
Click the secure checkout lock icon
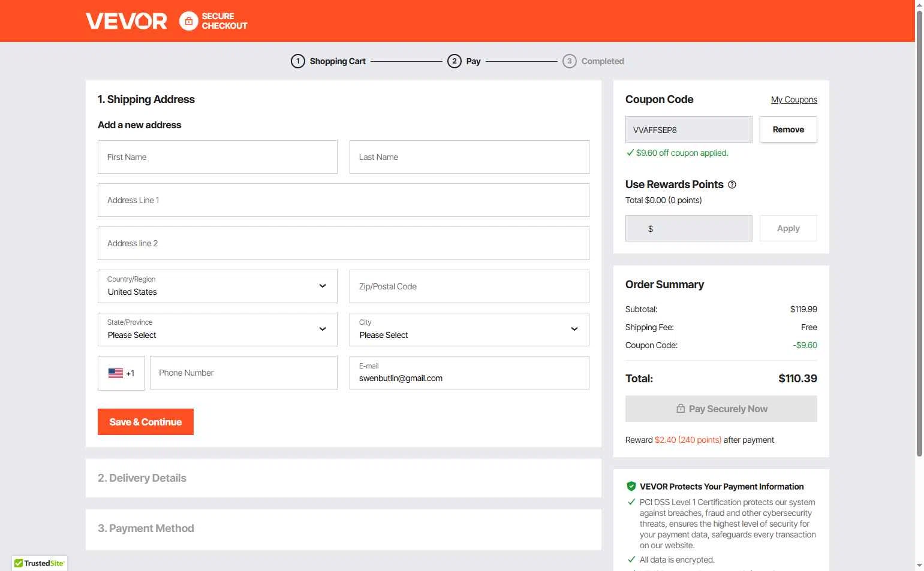pyautogui.click(x=189, y=21)
